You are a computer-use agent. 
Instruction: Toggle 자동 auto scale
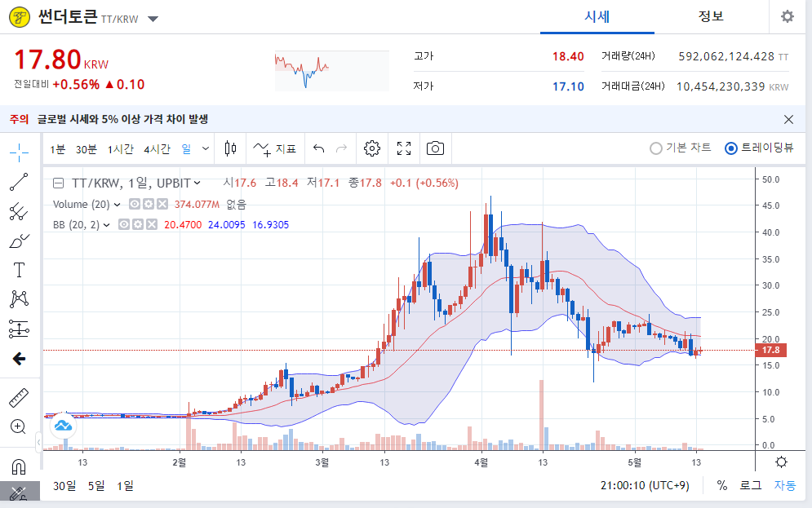784,486
